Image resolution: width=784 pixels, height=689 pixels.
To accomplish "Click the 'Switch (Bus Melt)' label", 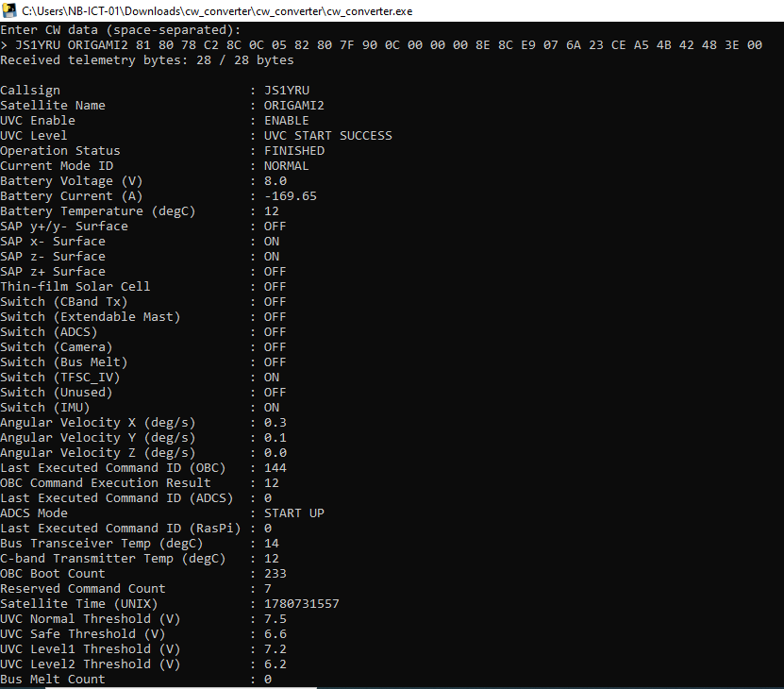I will click(x=64, y=362).
